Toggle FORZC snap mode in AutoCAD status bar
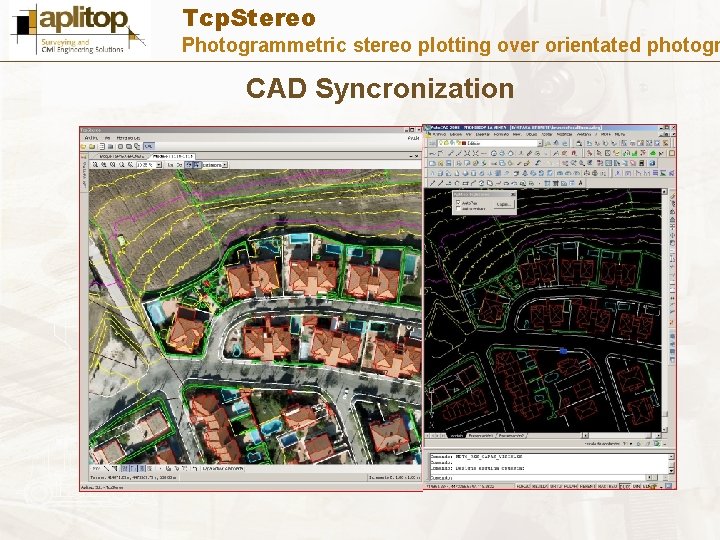 [x=523, y=486]
